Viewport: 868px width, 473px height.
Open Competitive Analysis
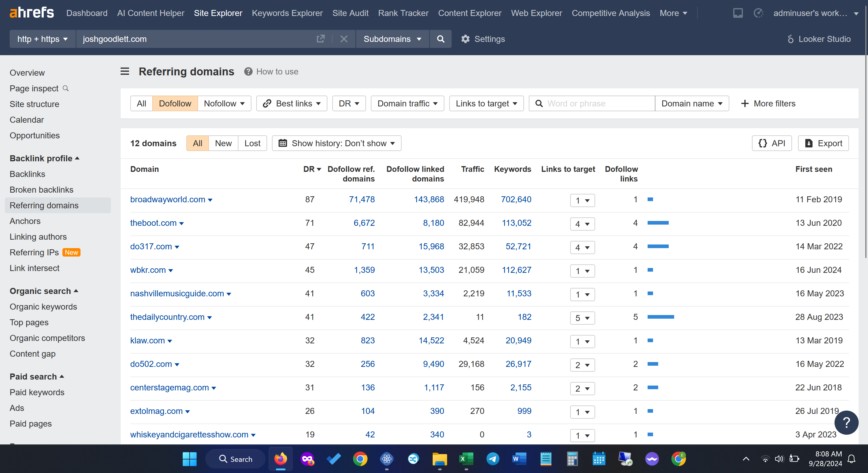click(x=611, y=13)
